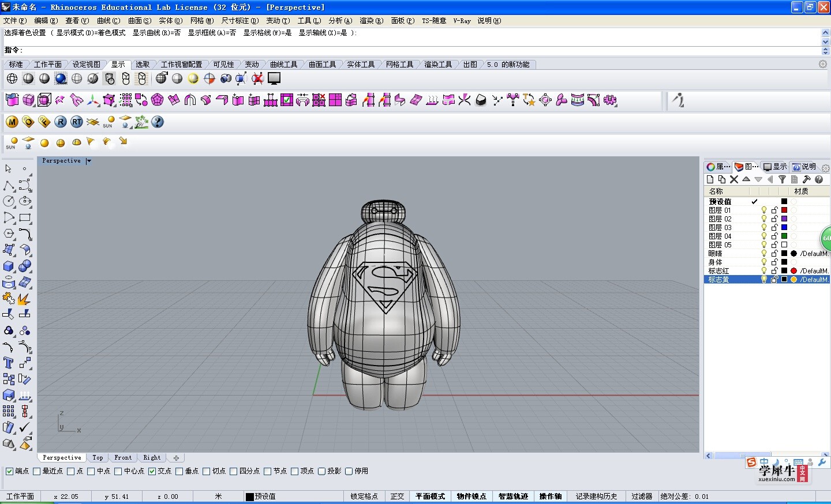Select the Ellipse tool

(25, 201)
